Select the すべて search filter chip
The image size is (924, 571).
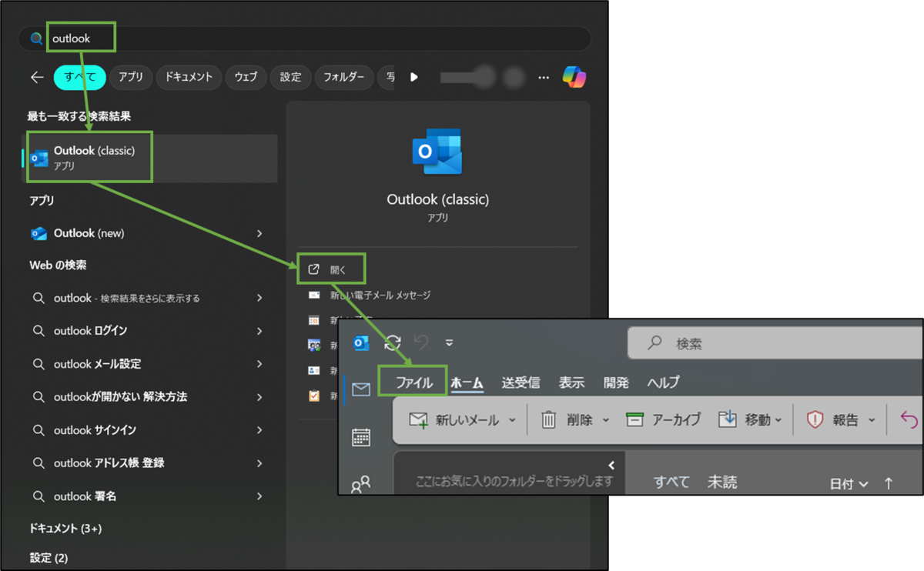pos(79,77)
